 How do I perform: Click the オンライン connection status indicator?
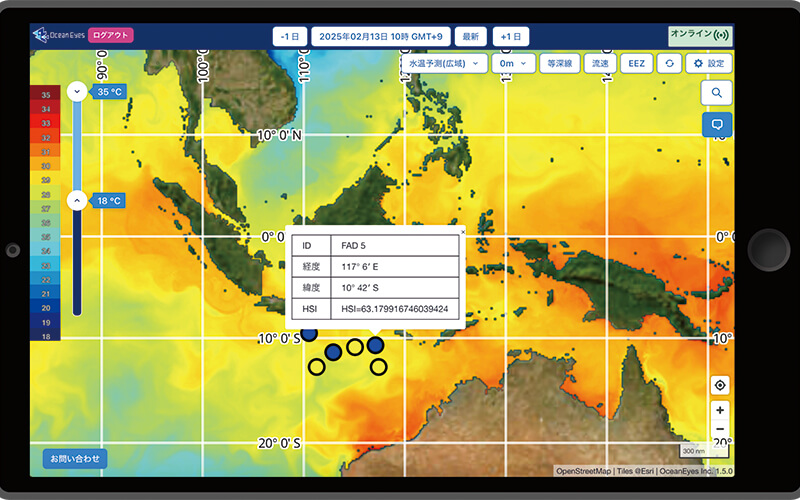click(x=700, y=35)
